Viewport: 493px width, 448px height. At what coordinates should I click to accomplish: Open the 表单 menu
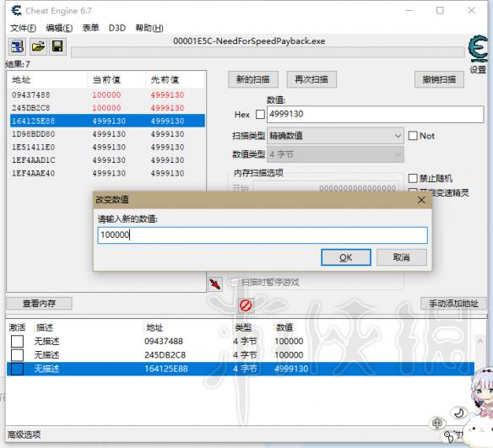90,28
